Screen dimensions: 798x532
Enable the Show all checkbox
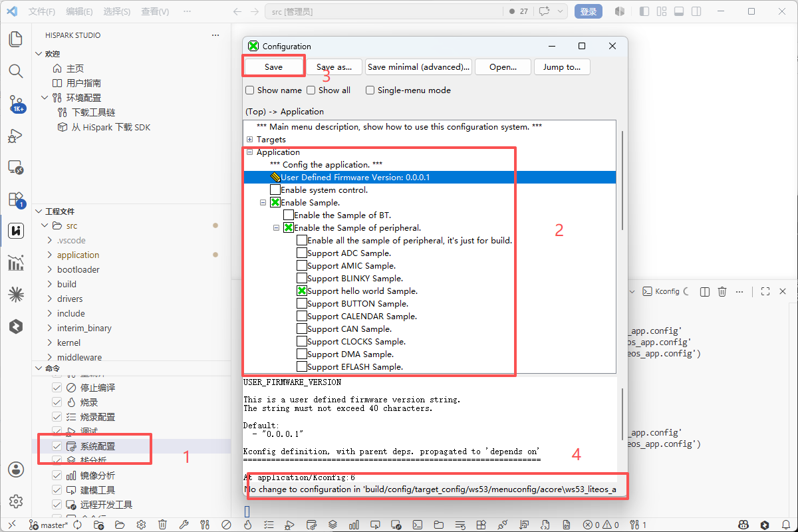tap(311, 90)
